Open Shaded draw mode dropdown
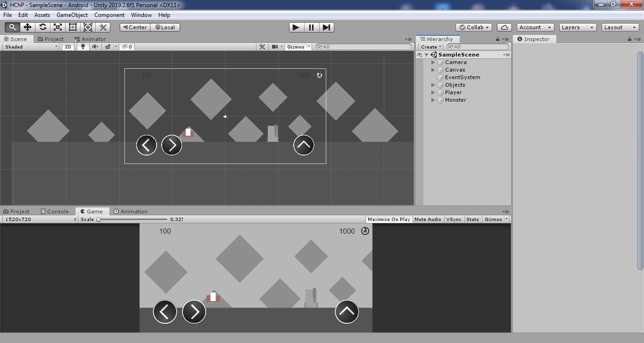 tap(31, 47)
